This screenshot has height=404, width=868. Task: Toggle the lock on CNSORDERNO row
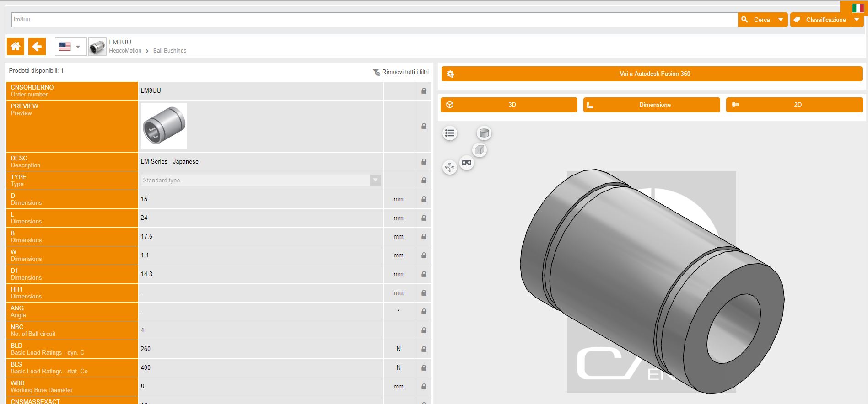point(424,91)
